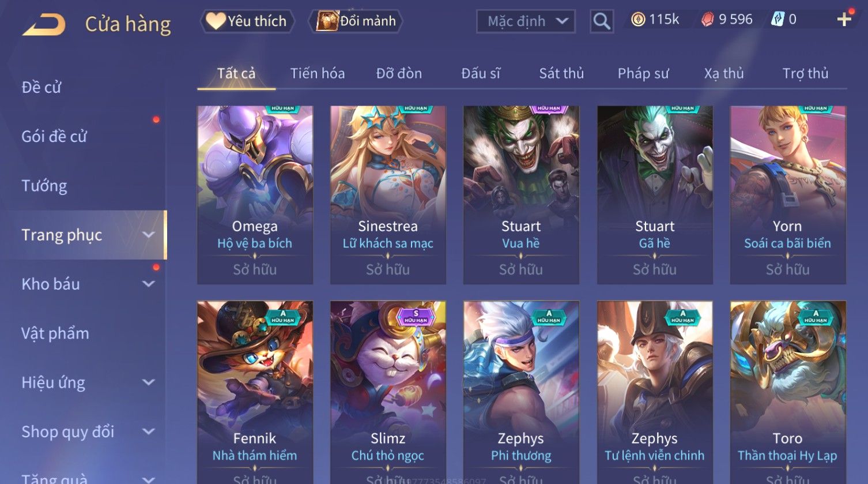Expand the Kho báu sidebar section

point(149,284)
